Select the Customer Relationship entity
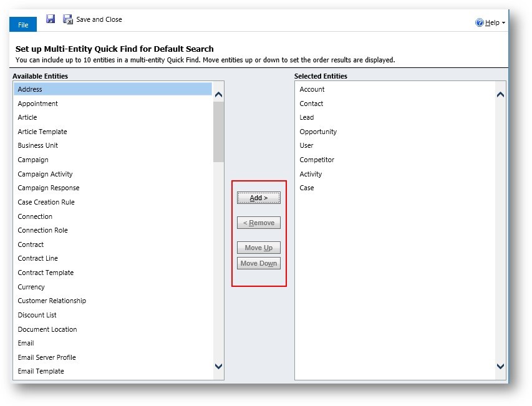Screen dimensions: 532x406 tap(113, 301)
